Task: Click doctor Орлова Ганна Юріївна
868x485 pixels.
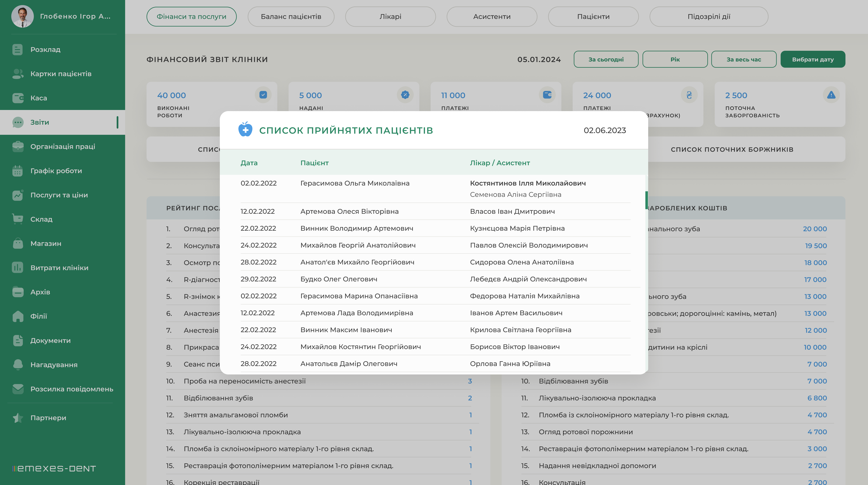Action: click(510, 364)
